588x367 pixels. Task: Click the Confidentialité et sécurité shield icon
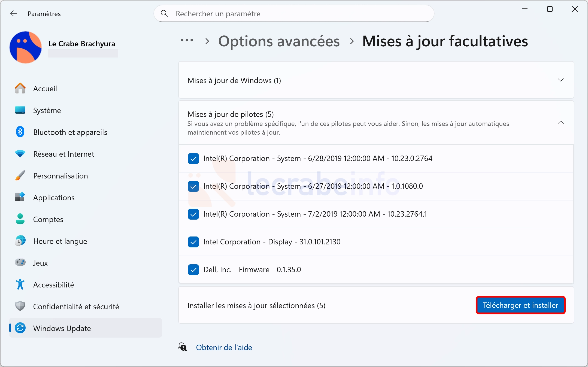(20, 306)
